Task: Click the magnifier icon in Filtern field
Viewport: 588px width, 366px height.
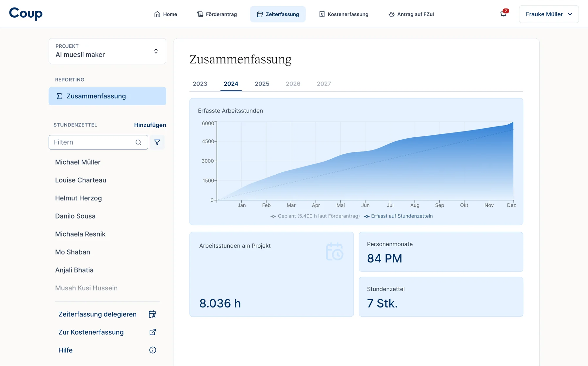Action: point(139,142)
